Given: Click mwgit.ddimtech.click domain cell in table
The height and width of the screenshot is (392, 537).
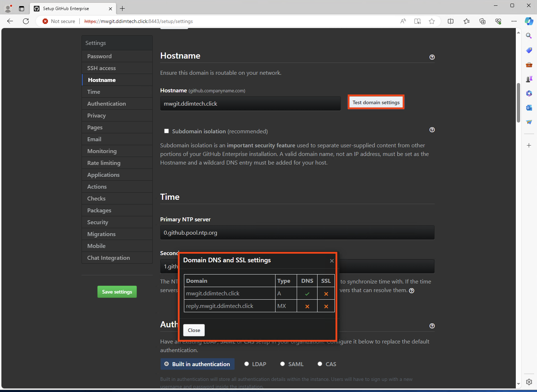Looking at the screenshot, I should click(230, 294).
